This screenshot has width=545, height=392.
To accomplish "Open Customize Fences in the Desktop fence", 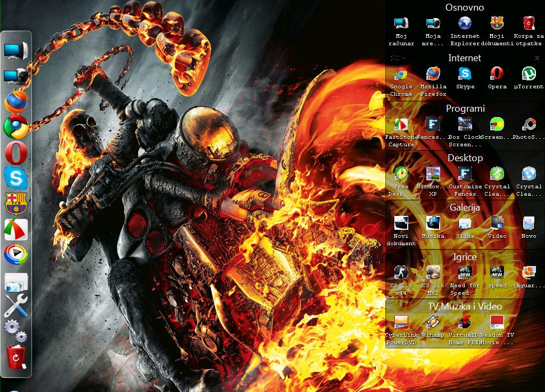I will [x=465, y=173].
